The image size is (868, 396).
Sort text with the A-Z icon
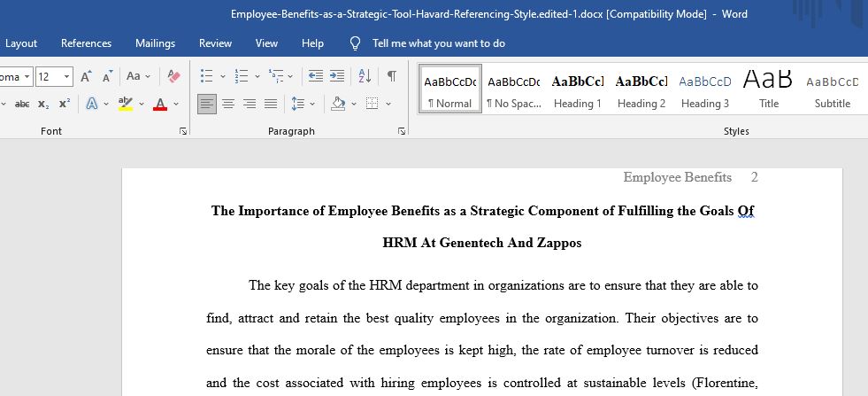(365, 76)
